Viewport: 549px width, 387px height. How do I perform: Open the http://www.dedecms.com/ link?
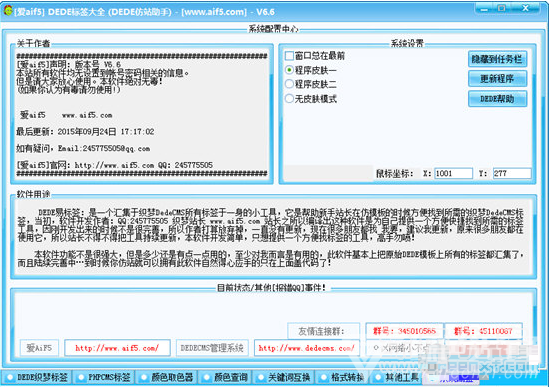(x=307, y=348)
